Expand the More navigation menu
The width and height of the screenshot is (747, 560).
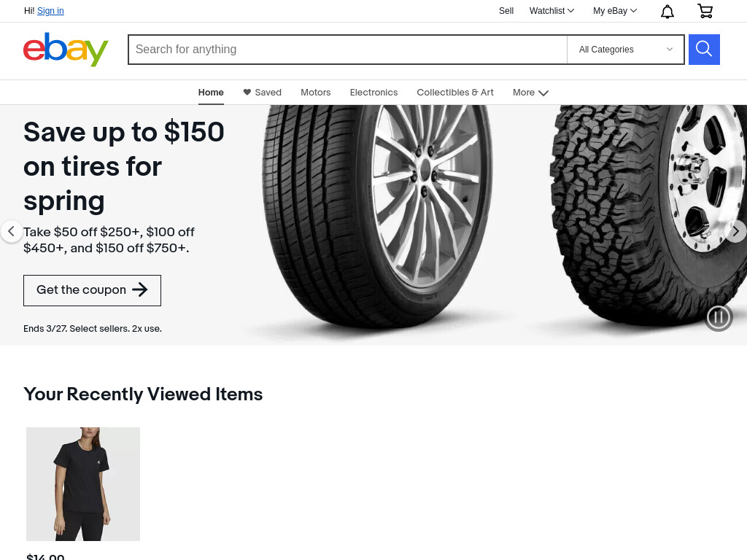[530, 93]
